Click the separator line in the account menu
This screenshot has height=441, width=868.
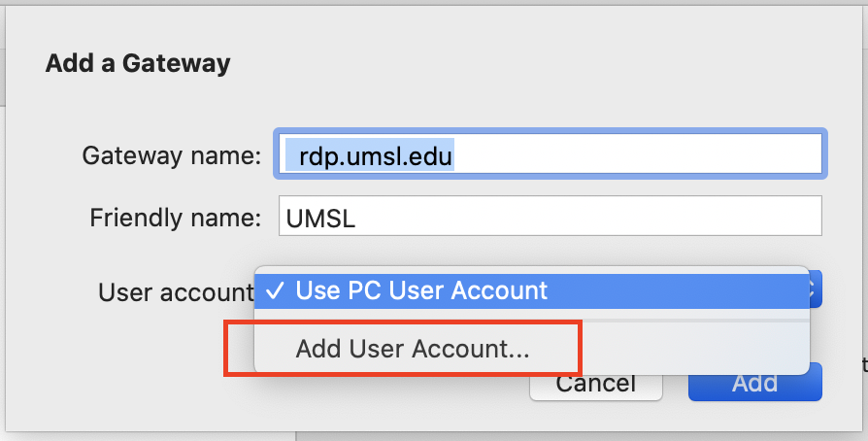[x=532, y=321]
